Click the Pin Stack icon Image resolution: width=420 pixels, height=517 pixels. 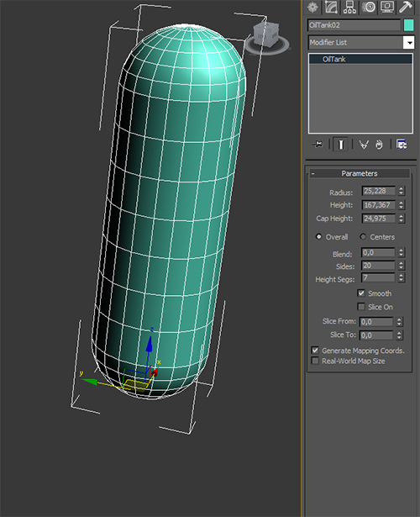click(318, 145)
